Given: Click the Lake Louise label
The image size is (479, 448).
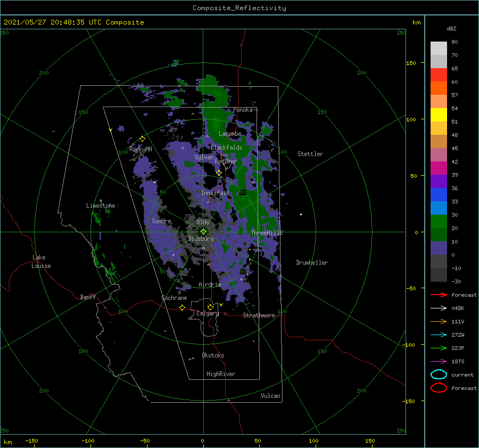Looking at the screenshot, I should 41,262.
